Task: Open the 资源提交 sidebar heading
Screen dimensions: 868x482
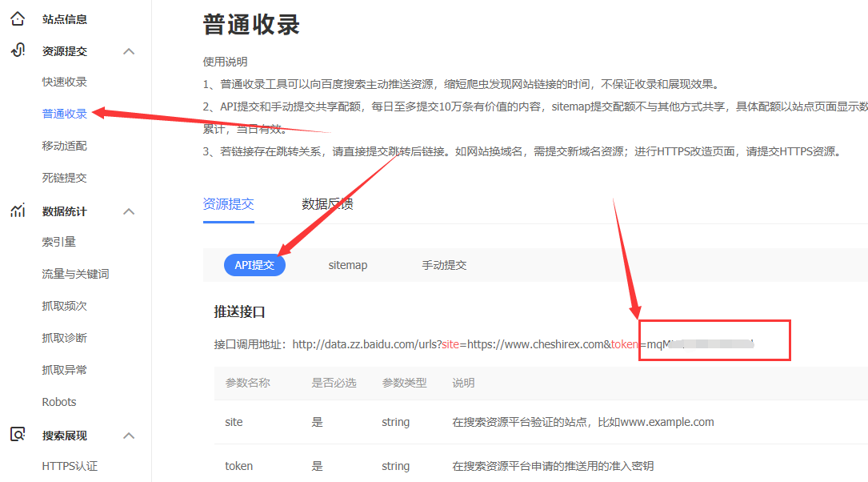Action: pyautogui.click(x=65, y=51)
